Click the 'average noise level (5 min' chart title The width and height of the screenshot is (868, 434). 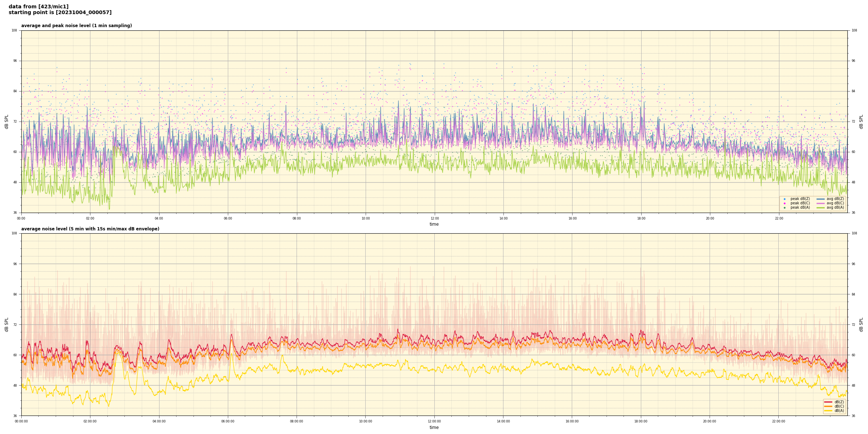point(90,229)
